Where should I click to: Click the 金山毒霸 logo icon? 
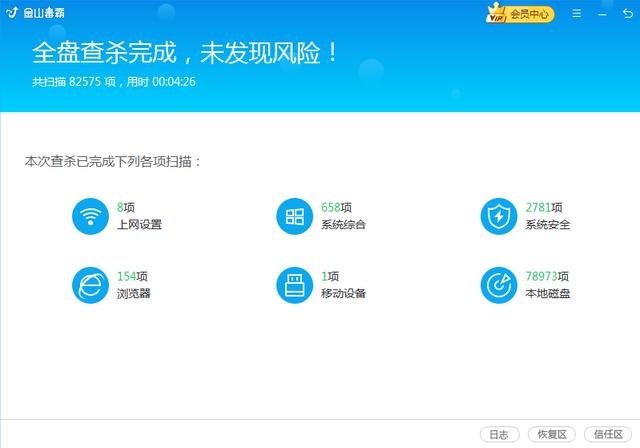coord(12,13)
